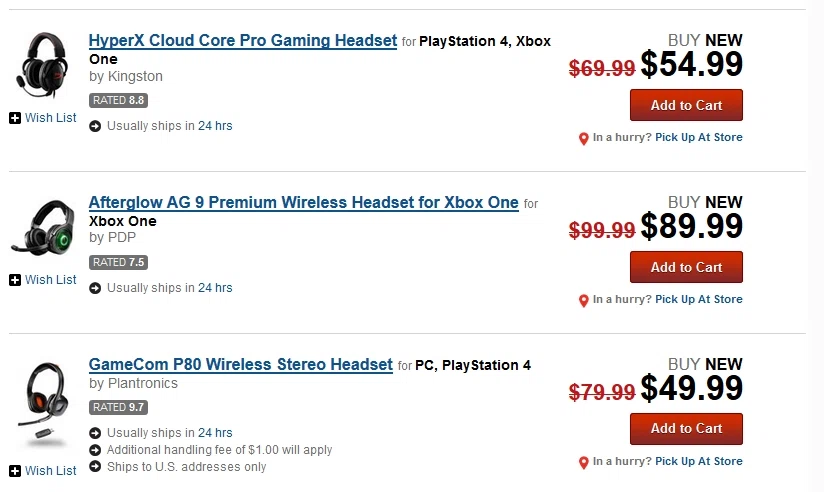The image size is (824, 492).
Task: Open the Afterglow AG 9 Premium Wireless Headset link
Action: click(304, 202)
